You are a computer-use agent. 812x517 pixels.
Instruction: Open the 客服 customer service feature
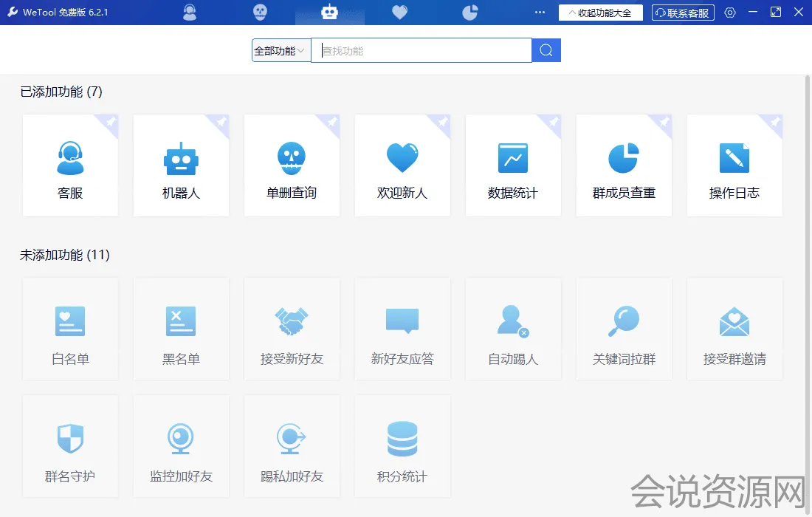coord(70,165)
